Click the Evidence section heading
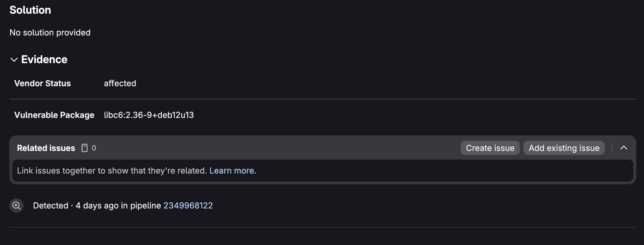This screenshot has width=644, height=245. click(x=44, y=59)
